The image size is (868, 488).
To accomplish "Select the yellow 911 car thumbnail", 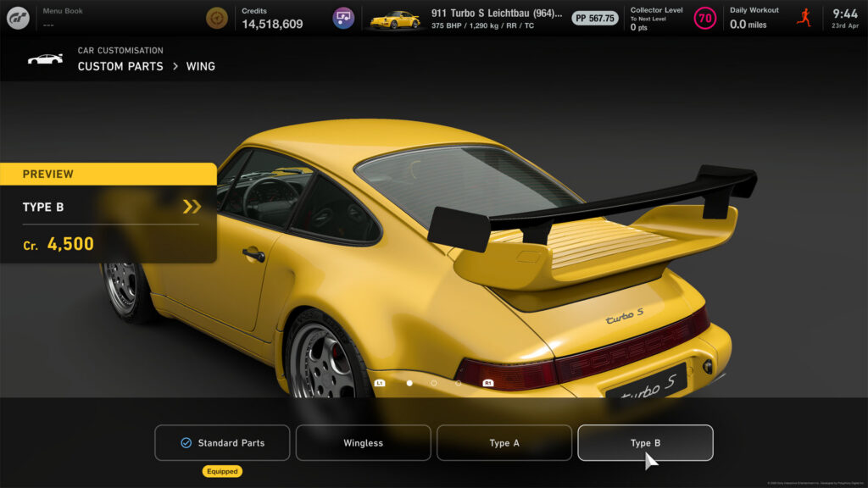I will coord(395,20).
